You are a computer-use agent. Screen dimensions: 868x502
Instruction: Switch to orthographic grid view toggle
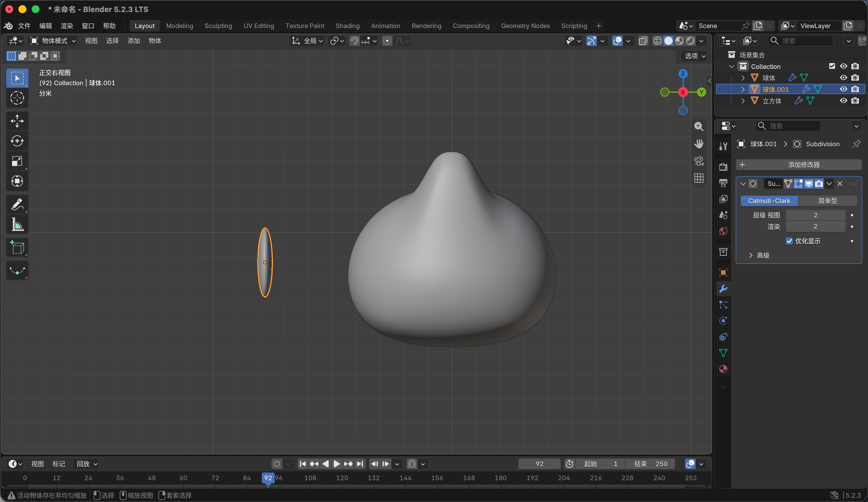(699, 178)
